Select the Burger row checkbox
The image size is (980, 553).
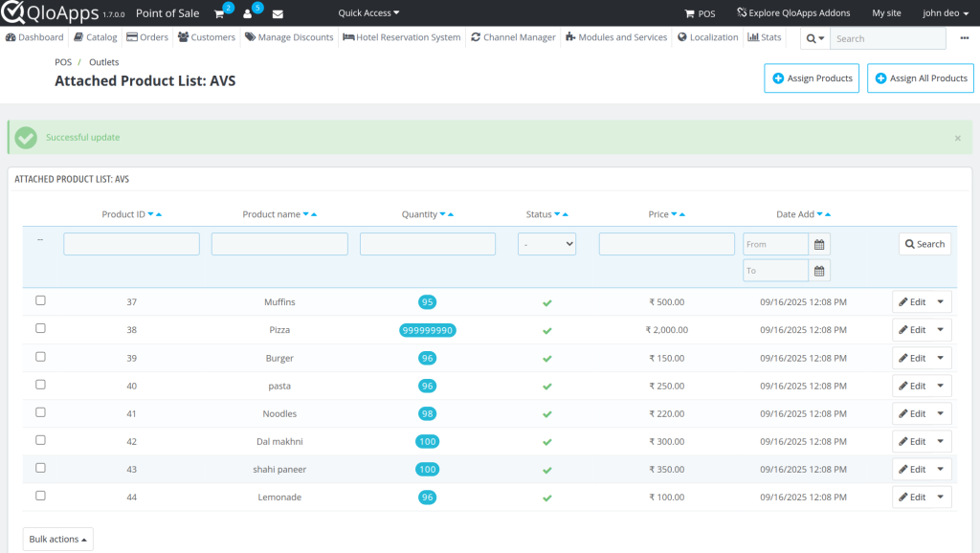click(40, 357)
